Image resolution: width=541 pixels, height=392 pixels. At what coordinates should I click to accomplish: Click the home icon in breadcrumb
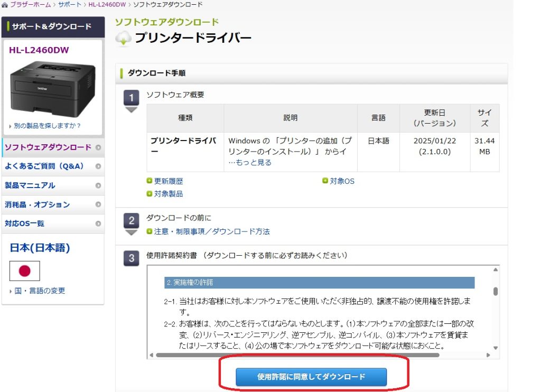click(x=4, y=5)
